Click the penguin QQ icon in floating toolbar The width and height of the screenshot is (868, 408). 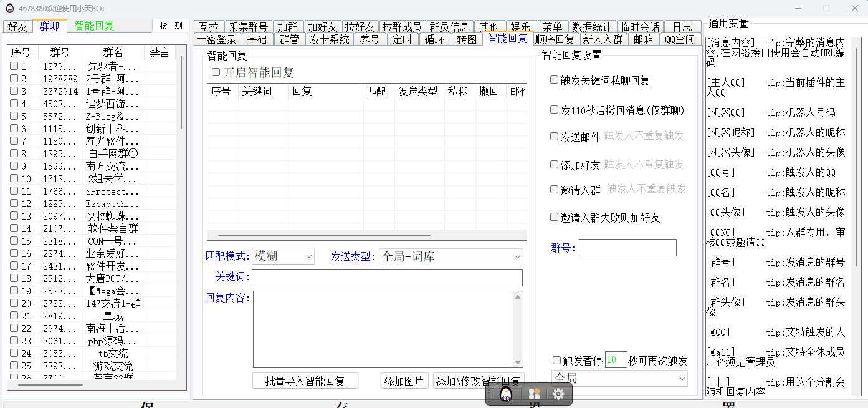507,394
